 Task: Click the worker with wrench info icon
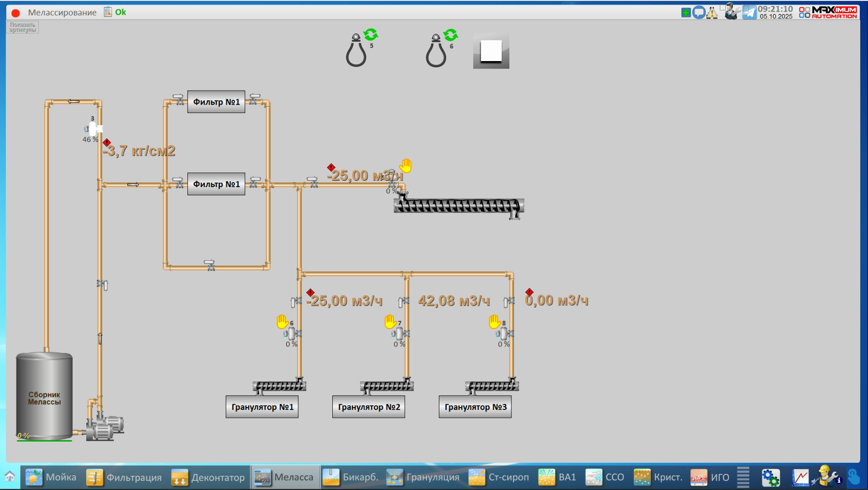coord(828,476)
